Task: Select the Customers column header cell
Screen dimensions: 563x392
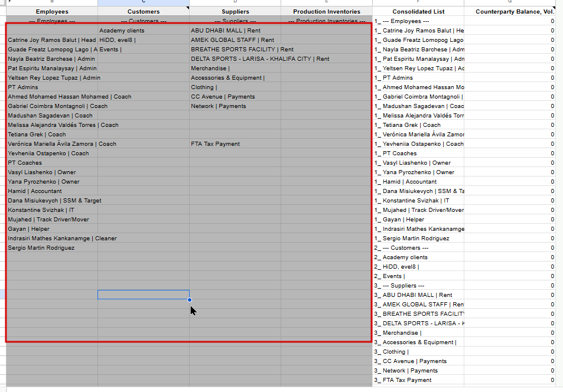Action: pyautogui.click(x=144, y=11)
